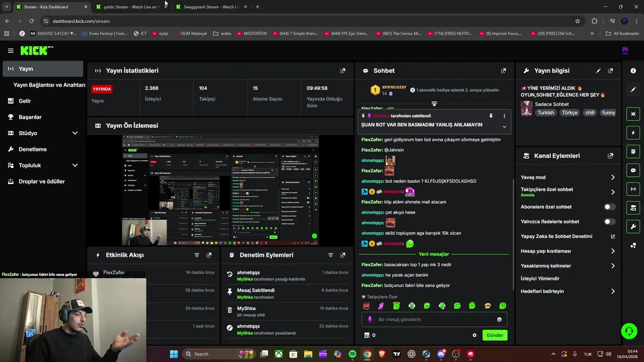Toggle the wrench widget in the right rail
The width and height of the screenshot is (644, 362).
pyautogui.click(x=633, y=226)
